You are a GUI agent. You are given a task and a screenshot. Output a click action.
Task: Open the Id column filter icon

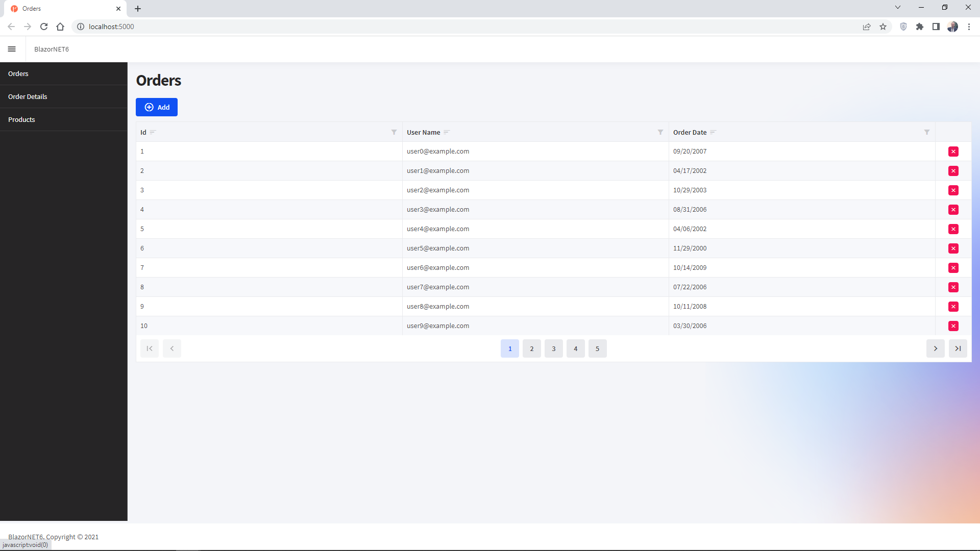pos(394,132)
